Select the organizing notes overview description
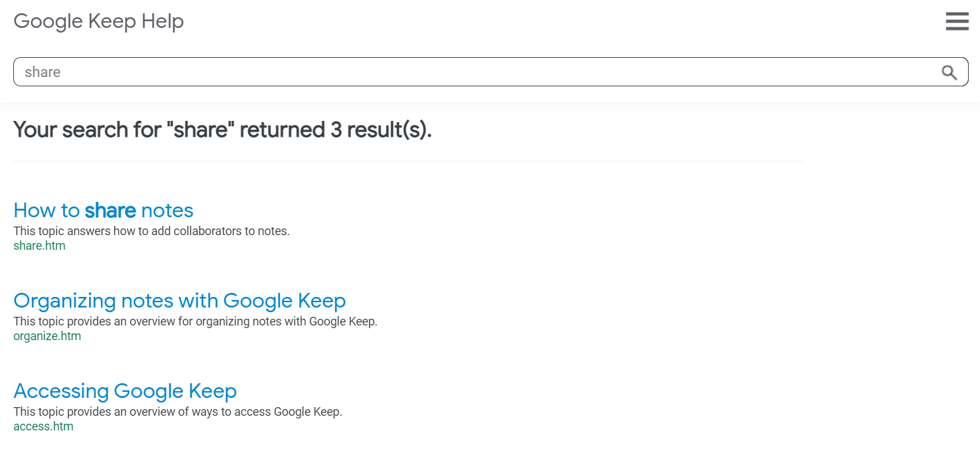The height and width of the screenshot is (449, 980). pyautogui.click(x=195, y=321)
